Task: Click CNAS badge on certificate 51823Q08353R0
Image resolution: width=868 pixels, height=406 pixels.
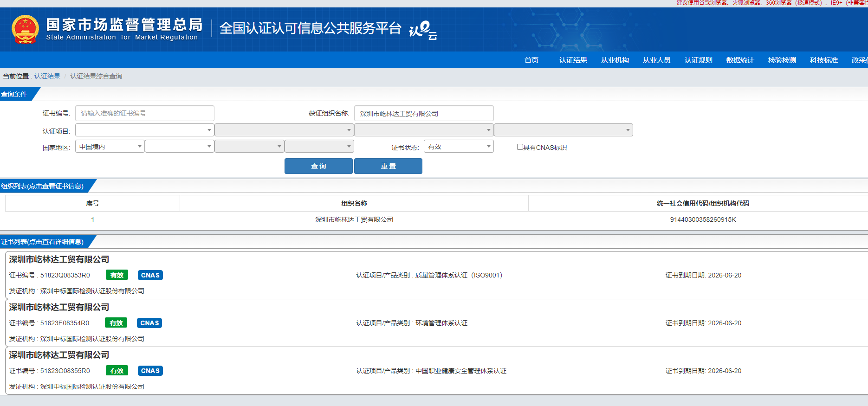Action: click(150, 275)
